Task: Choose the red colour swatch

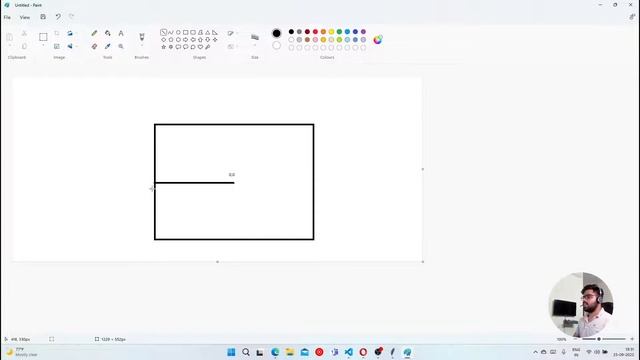Action: point(315,32)
